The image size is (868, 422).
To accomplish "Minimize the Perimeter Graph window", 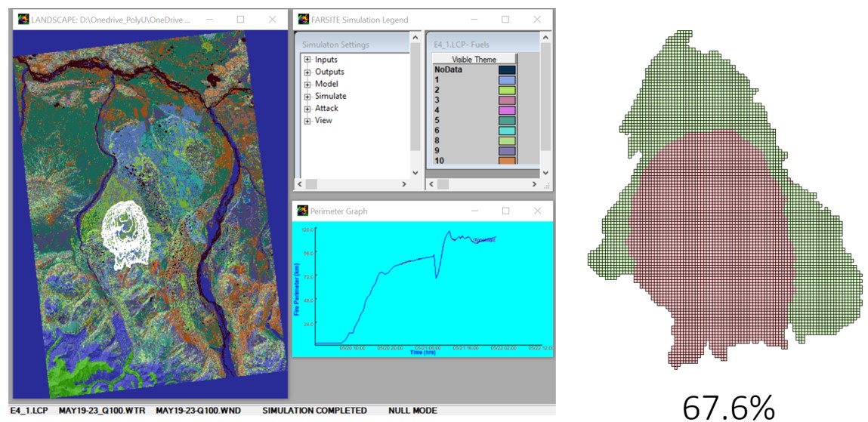I will (474, 211).
